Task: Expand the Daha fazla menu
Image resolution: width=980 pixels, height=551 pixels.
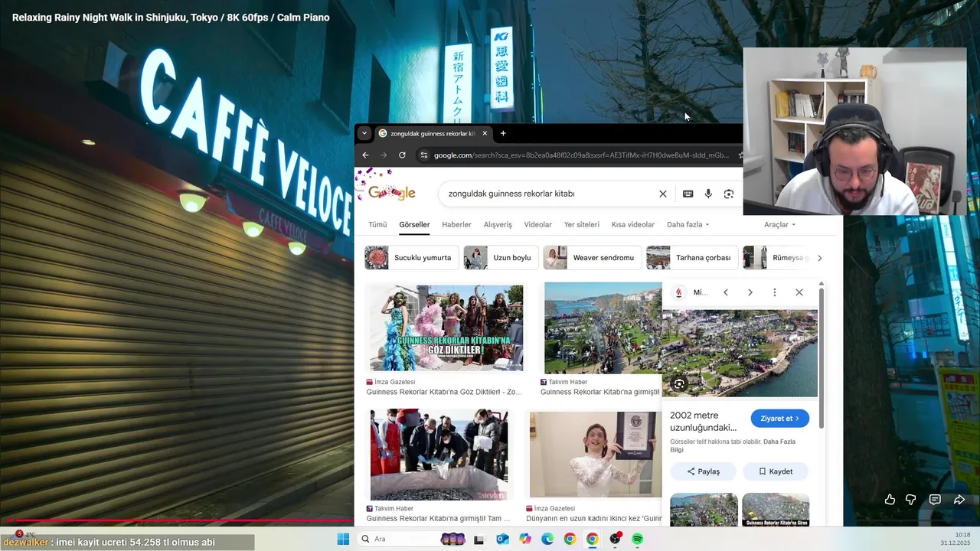Action: tap(688, 224)
